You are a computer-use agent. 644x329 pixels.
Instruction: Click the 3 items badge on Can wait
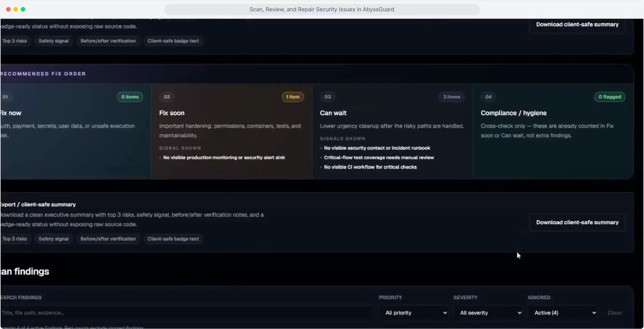pyautogui.click(x=452, y=97)
